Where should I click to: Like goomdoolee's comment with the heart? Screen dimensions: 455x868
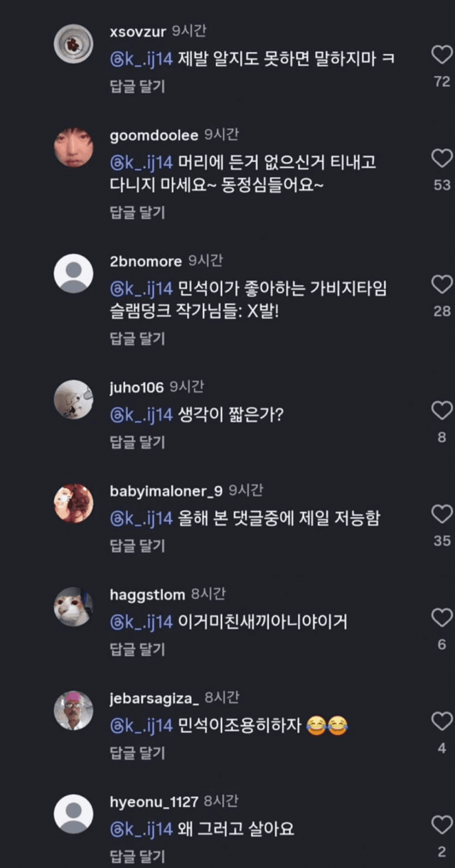tap(441, 158)
